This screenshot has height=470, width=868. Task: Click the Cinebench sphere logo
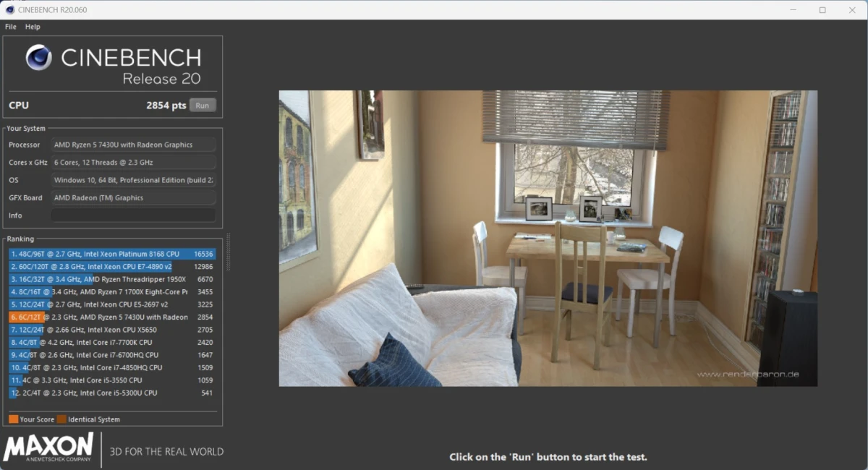38,58
